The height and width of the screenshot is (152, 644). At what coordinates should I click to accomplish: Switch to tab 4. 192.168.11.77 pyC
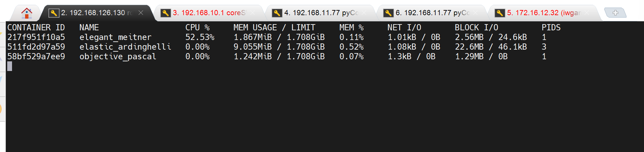click(320, 13)
